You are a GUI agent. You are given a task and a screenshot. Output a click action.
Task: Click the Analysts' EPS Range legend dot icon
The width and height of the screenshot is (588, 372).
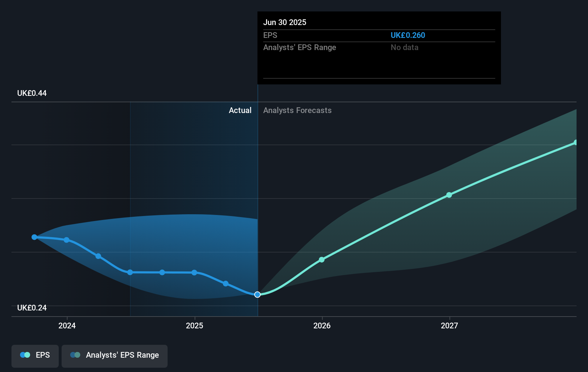click(75, 355)
